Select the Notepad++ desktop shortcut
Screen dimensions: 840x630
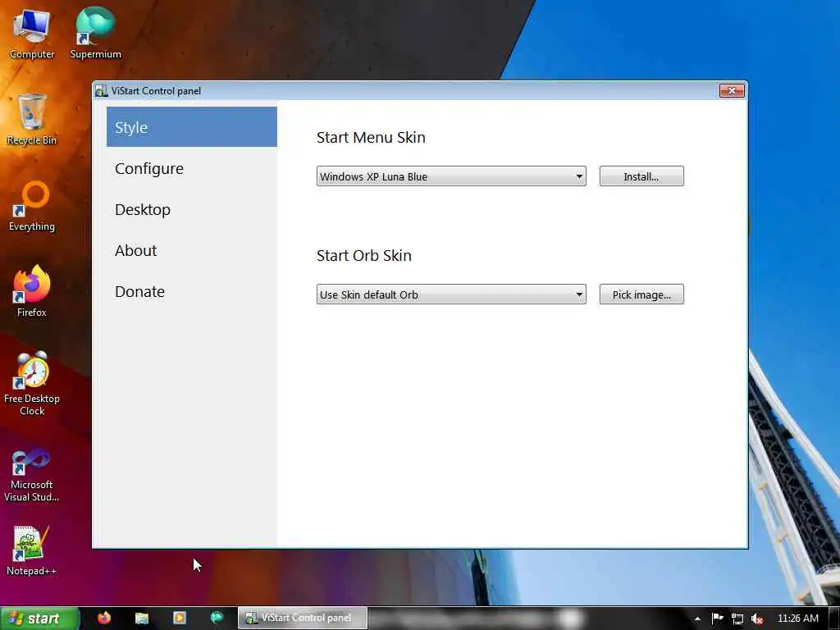tap(32, 550)
